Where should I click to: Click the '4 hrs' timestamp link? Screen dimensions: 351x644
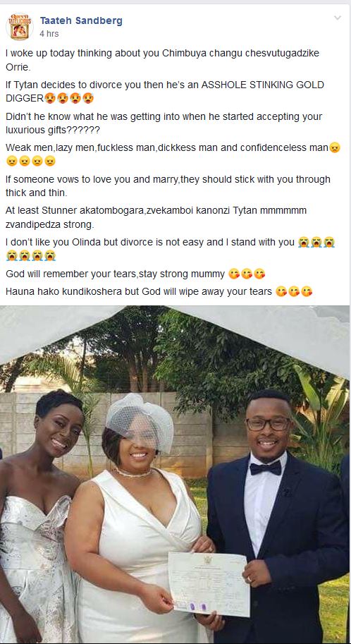pos(49,34)
